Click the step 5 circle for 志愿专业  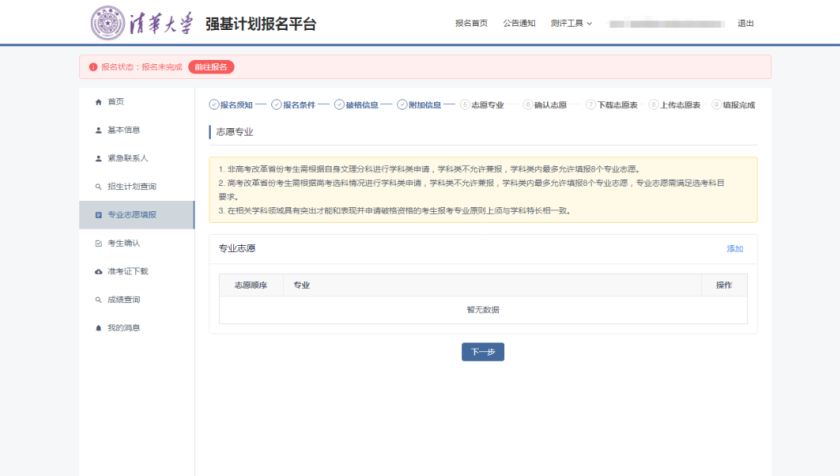tap(465, 104)
